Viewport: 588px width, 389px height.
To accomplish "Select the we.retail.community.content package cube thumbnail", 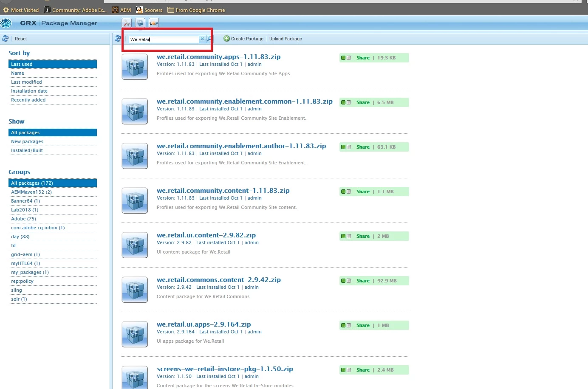I will coord(135,200).
